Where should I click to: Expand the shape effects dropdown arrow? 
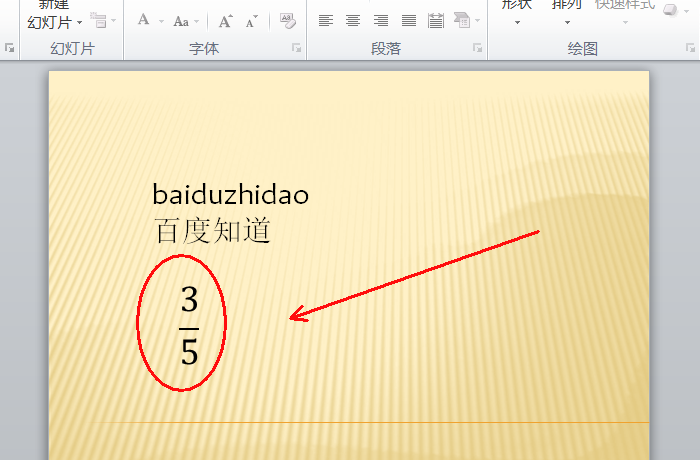click(687, 11)
